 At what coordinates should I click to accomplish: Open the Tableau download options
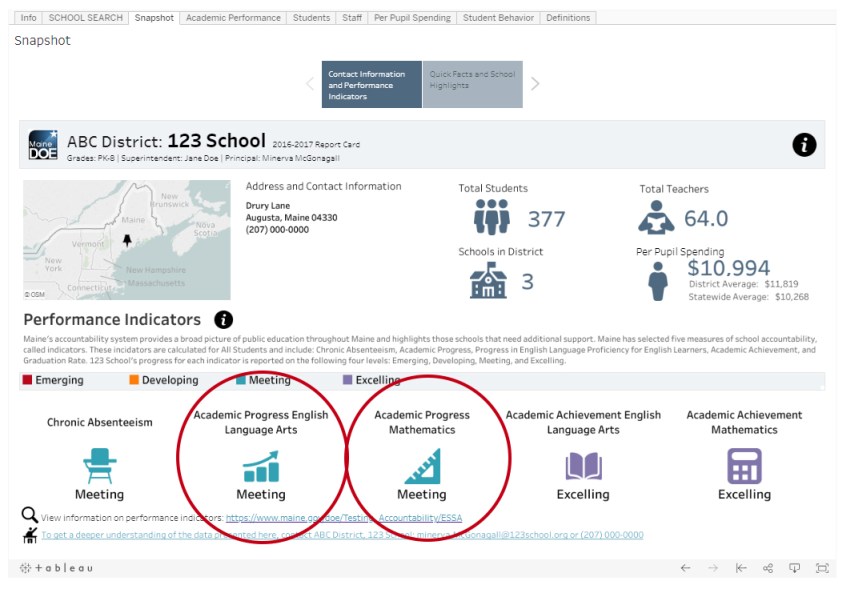[795, 568]
